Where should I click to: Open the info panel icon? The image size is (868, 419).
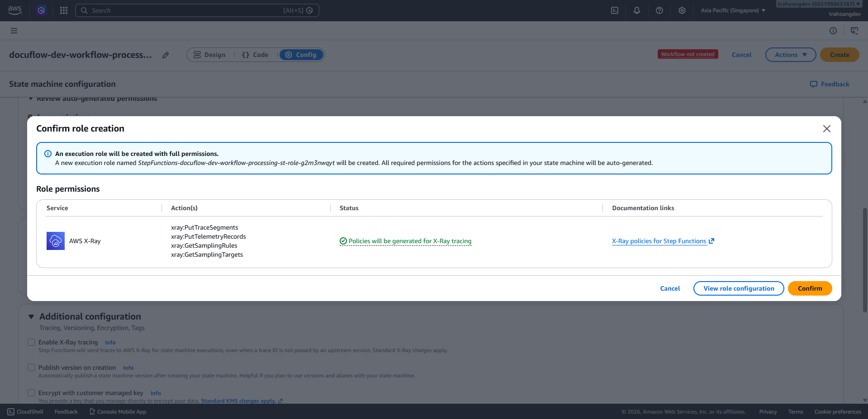[x=833, y=31]
